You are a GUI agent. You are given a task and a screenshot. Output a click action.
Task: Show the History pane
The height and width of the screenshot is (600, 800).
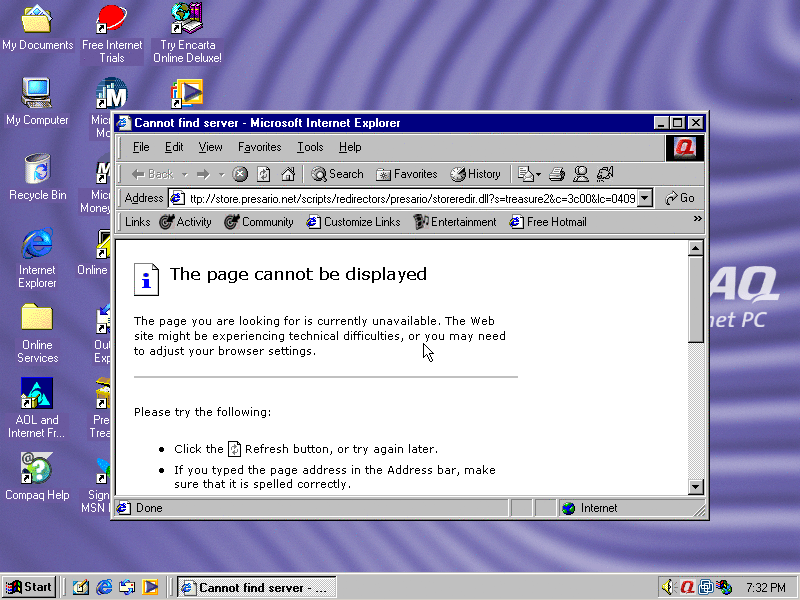pos(475,174)
